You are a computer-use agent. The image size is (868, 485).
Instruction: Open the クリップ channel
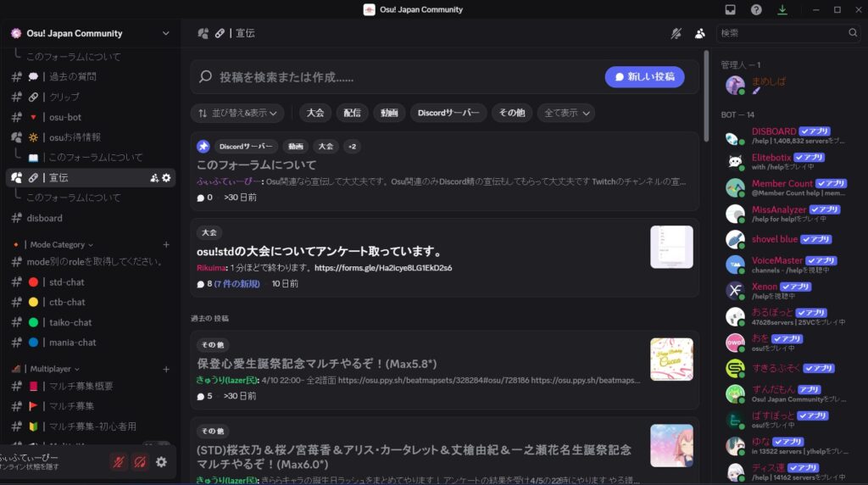pyautogui.click(x=91, y=97)
